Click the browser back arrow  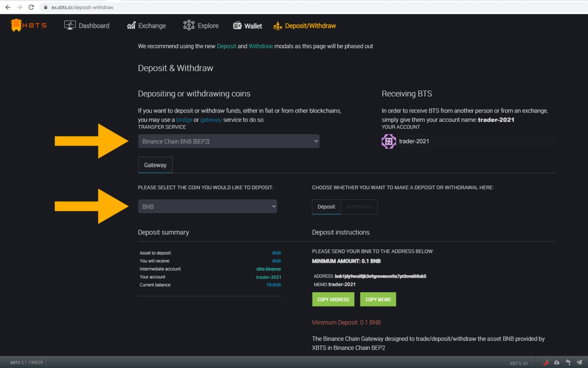(8, 7)
